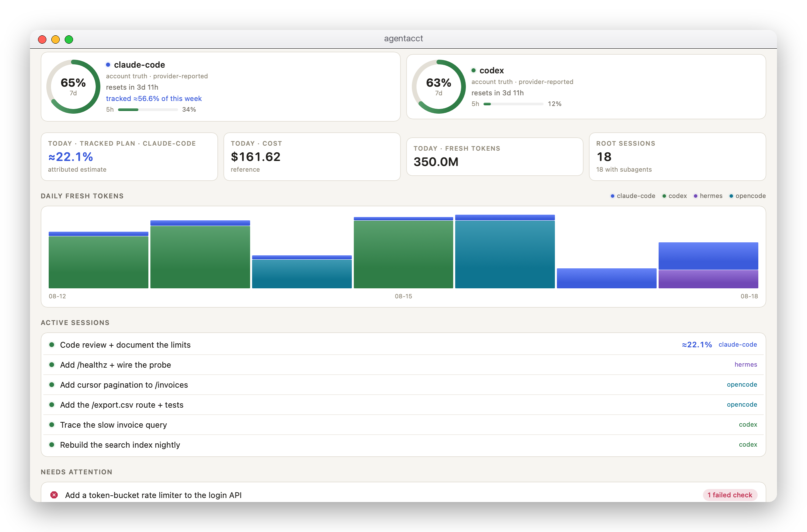Viewport: 807px width, 532px height.
Task: Click codex tag on Rebuild search index row
Action: 748,444
